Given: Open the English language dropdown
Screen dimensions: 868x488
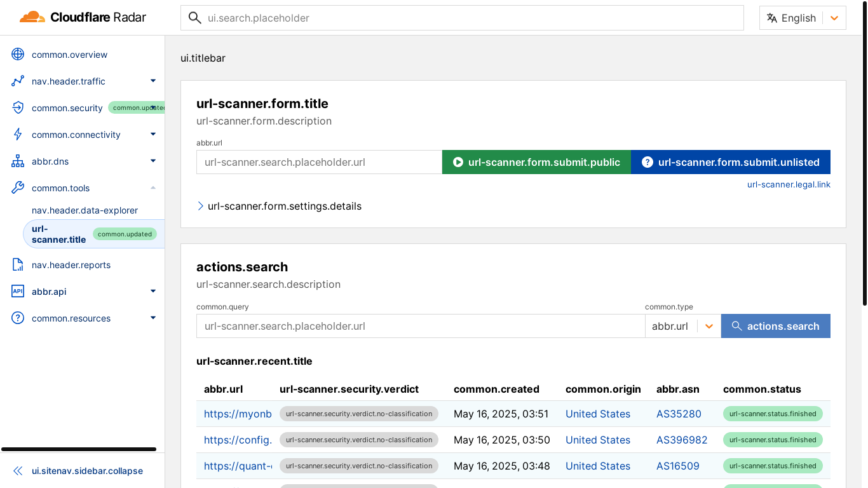Looking at the screenshot, I should point(803,18).
